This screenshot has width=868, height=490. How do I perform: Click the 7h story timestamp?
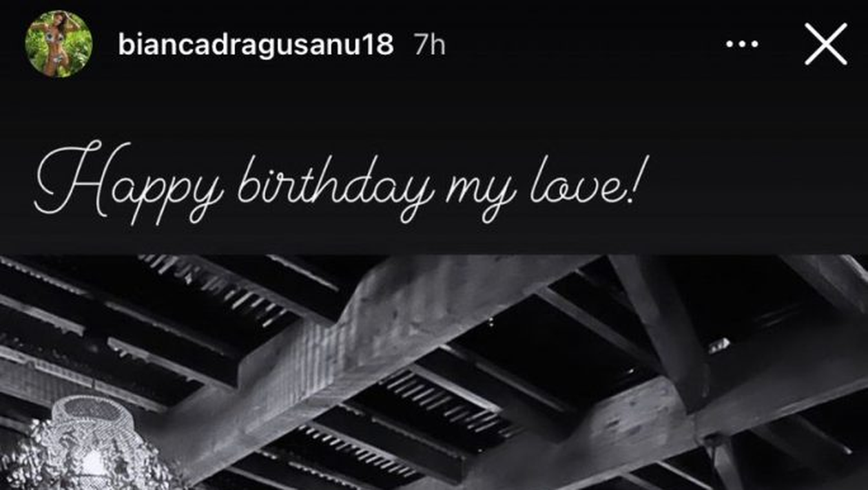pos(430,45)
